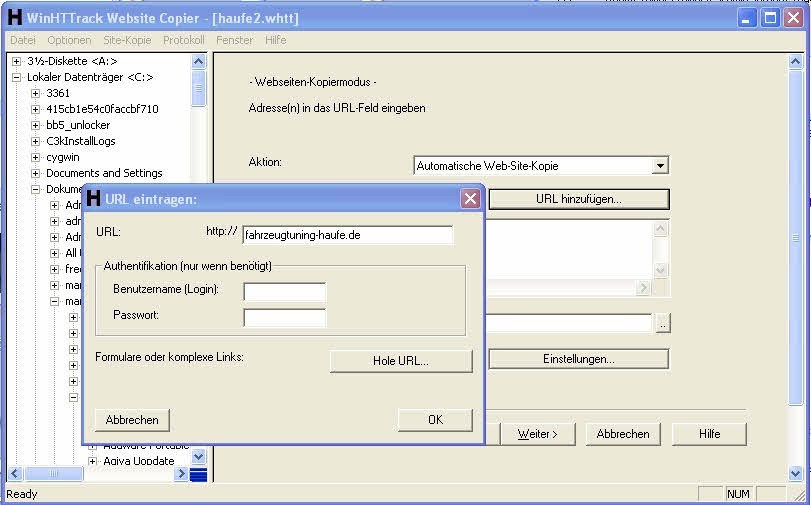
Task: Minimize the WinHTTrack window
Action: 746,18
